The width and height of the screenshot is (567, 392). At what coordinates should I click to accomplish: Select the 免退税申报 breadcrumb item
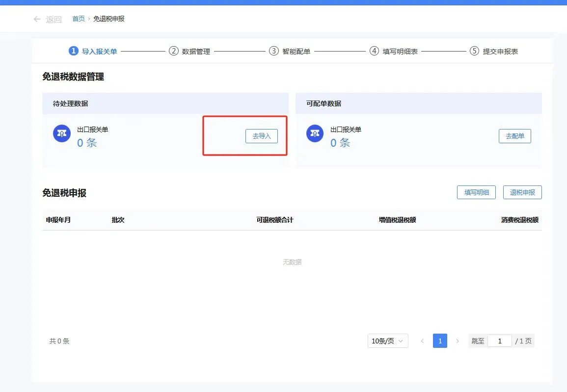(108, 19)
